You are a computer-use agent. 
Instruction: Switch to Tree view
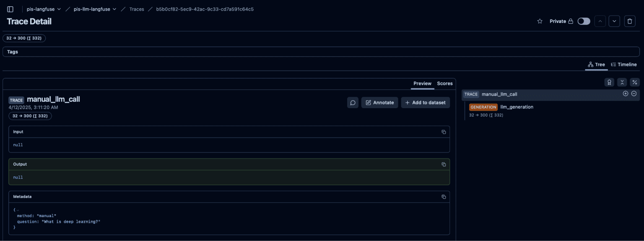[596, 65]
